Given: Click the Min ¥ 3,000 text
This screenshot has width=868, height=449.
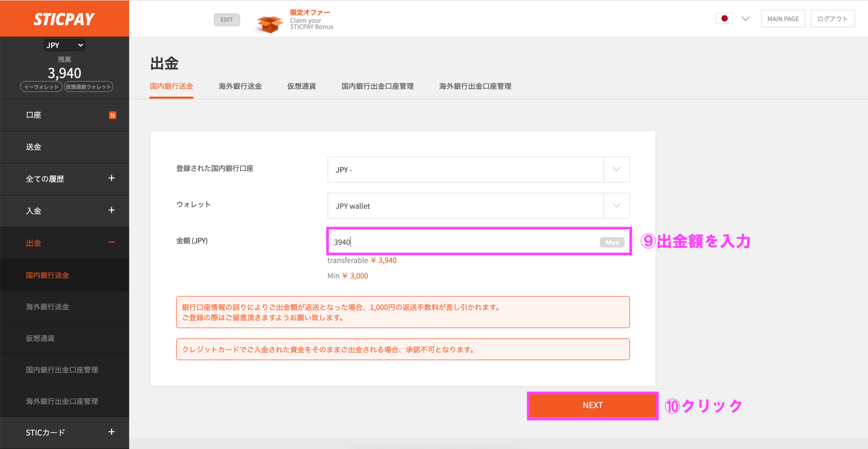Looking at the screenshot, I should coord(348,276).
